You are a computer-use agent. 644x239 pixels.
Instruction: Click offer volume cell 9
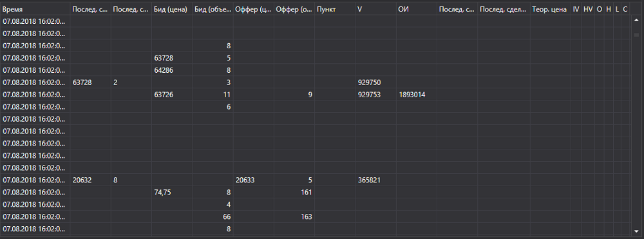(294, 95)
